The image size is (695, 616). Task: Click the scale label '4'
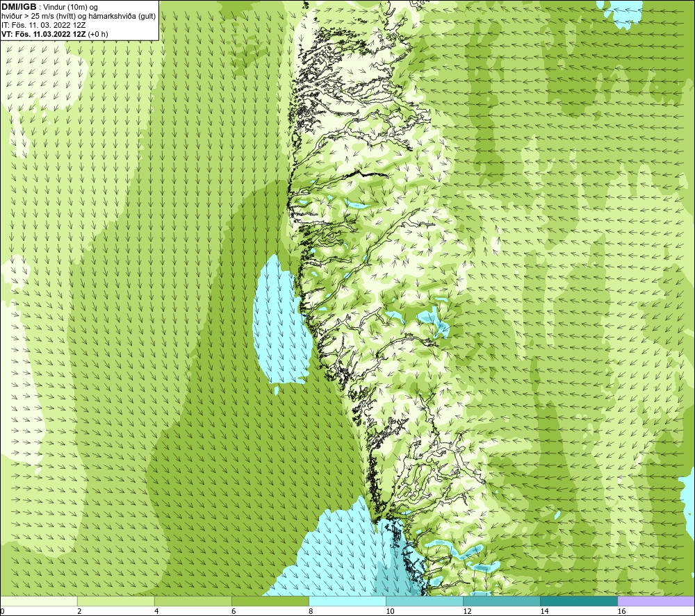[156, 611]
